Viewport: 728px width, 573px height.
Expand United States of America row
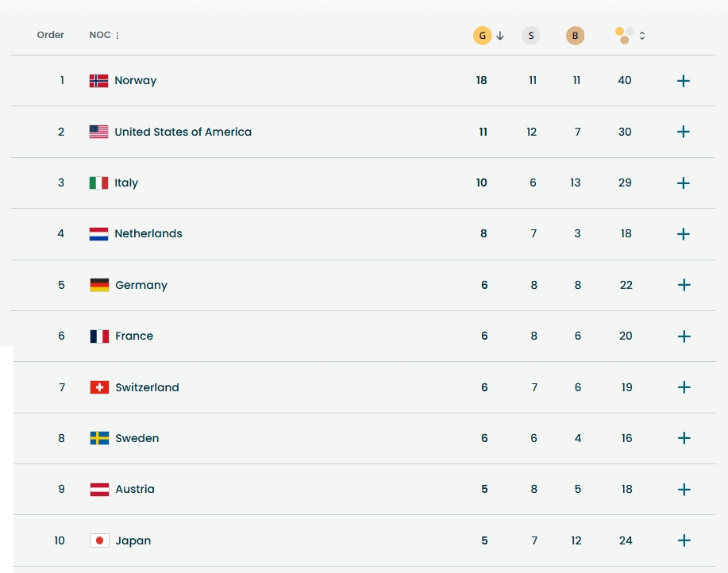(683, 132)
